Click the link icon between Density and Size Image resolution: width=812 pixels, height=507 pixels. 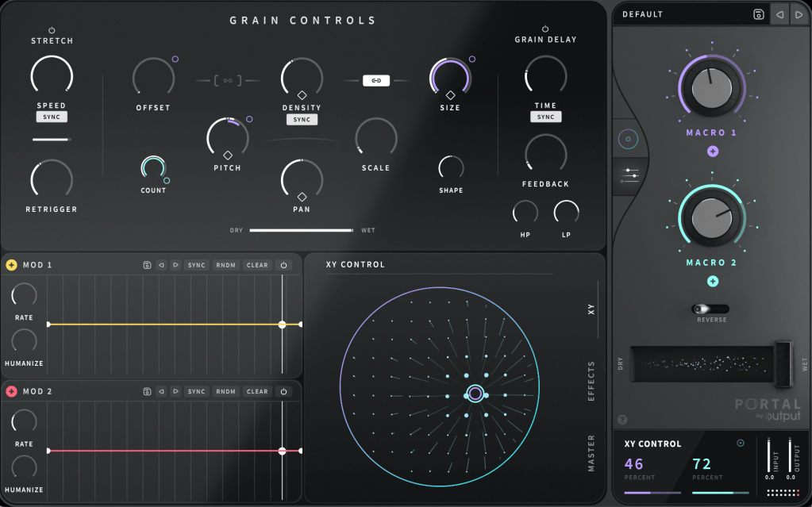pyautogui.click(x=376, y=80)
